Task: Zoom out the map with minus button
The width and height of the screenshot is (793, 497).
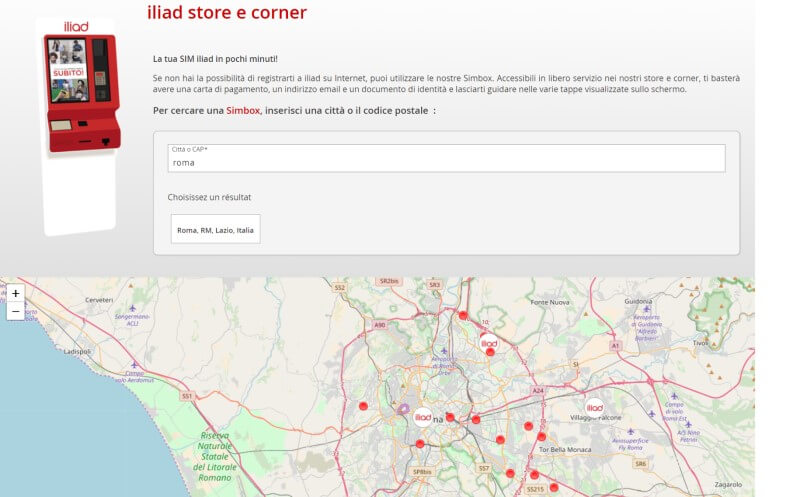Action: (x=16, y=311)
